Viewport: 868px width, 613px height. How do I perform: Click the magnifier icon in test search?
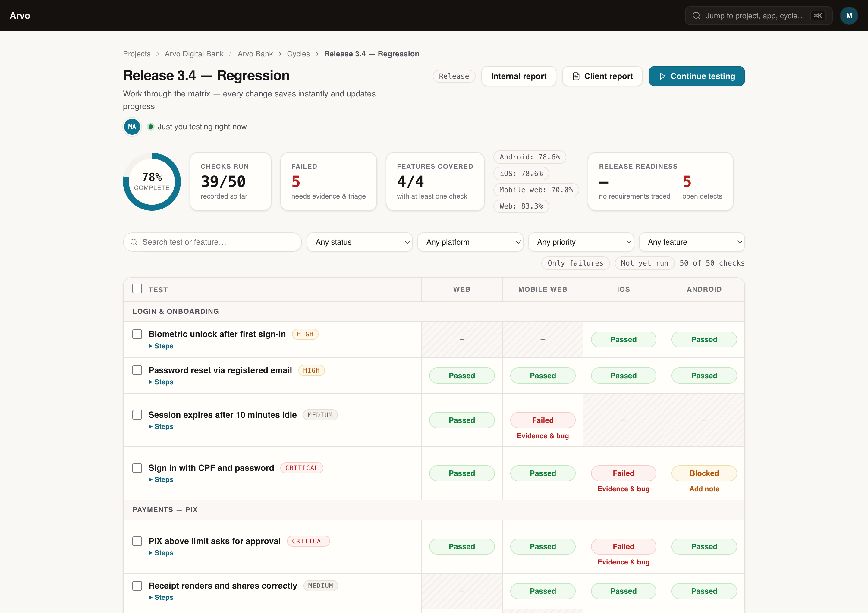(134, 242)
